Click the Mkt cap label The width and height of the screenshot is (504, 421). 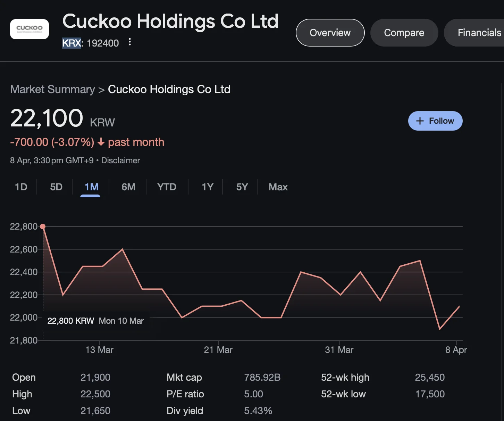coord(184,378)
